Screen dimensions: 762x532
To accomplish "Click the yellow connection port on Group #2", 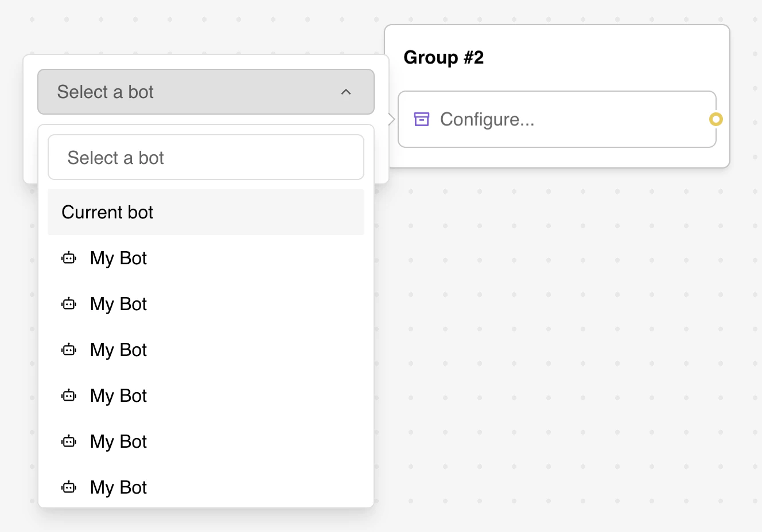I will pyautogui.click(x=716, y=120).
